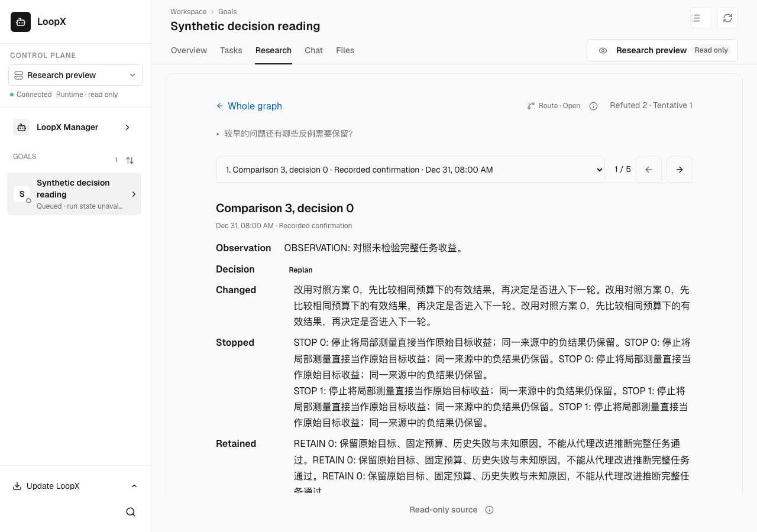757x532 pixels.
Task: Open the list view icon in header
Action: 701,18
